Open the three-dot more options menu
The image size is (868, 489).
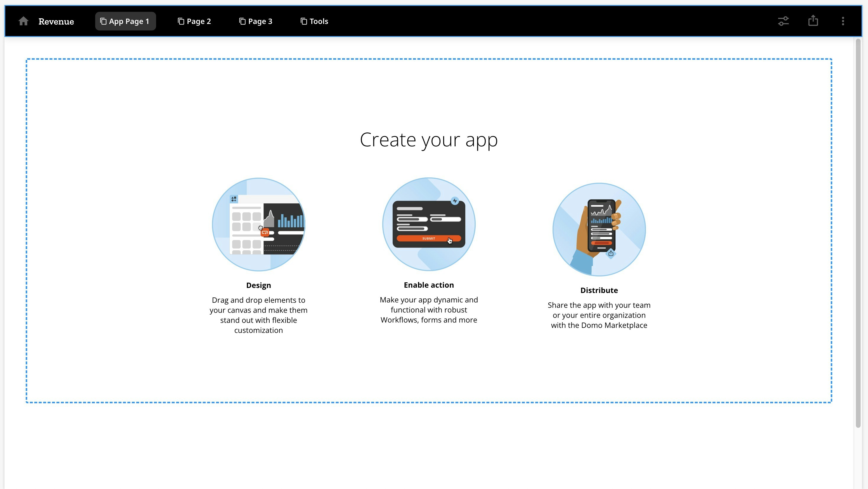click(843, 21)
